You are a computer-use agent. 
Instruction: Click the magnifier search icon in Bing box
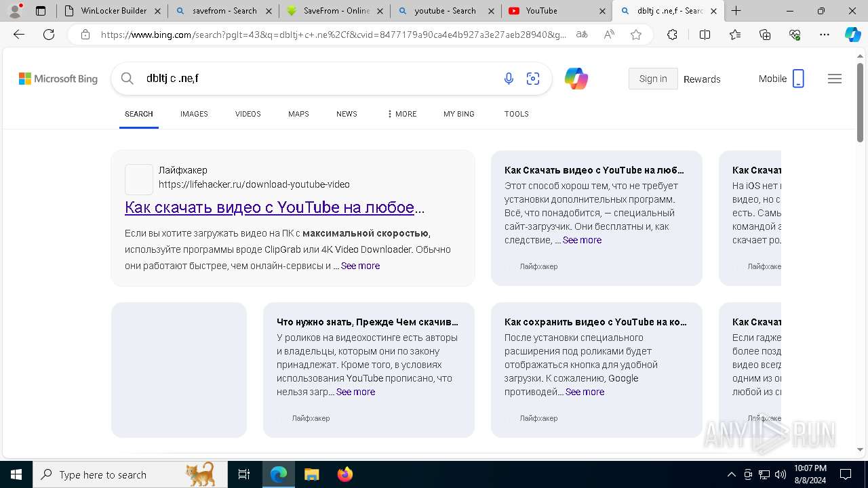coord(127,79)
